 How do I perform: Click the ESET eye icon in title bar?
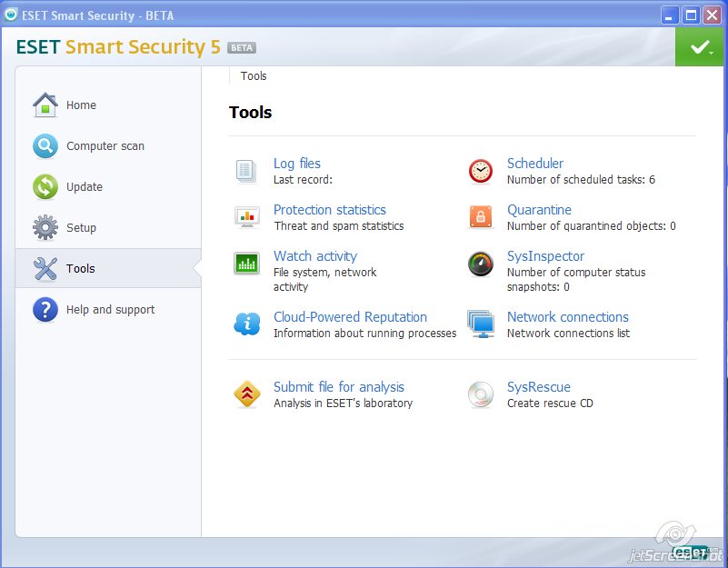coord(10,15)
